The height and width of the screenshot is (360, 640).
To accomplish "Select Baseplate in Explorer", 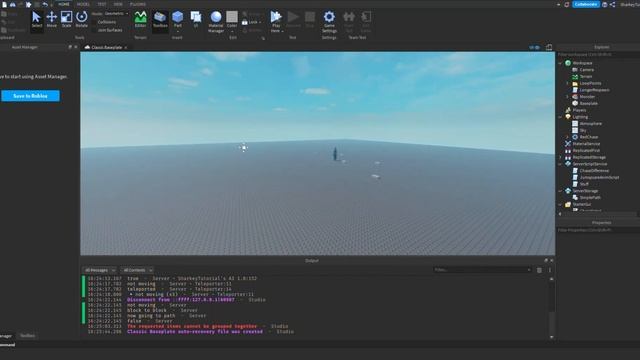I will click(x=588, y=103).
